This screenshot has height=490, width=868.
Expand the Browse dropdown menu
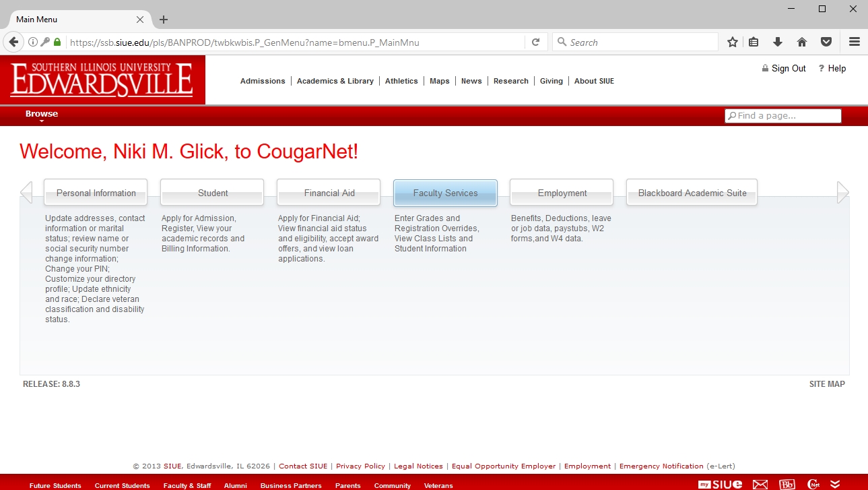coord(42,115)
